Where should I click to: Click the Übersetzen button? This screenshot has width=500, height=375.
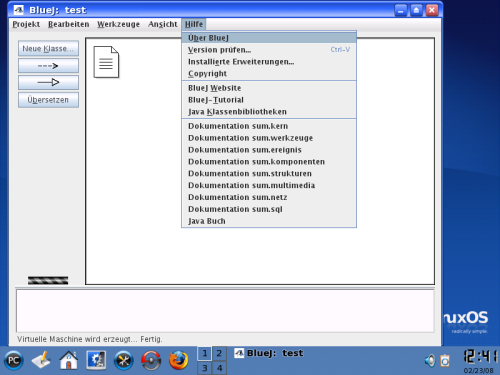(x=48, y=100)
